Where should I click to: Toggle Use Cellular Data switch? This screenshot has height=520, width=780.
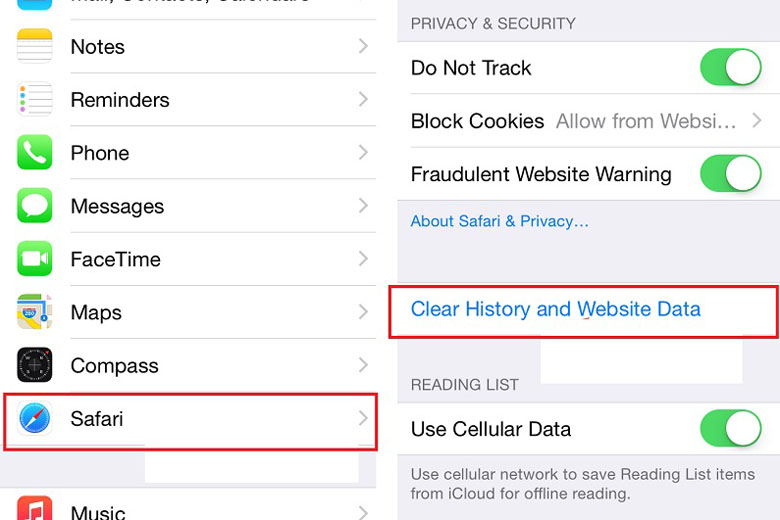coord(731,428)
